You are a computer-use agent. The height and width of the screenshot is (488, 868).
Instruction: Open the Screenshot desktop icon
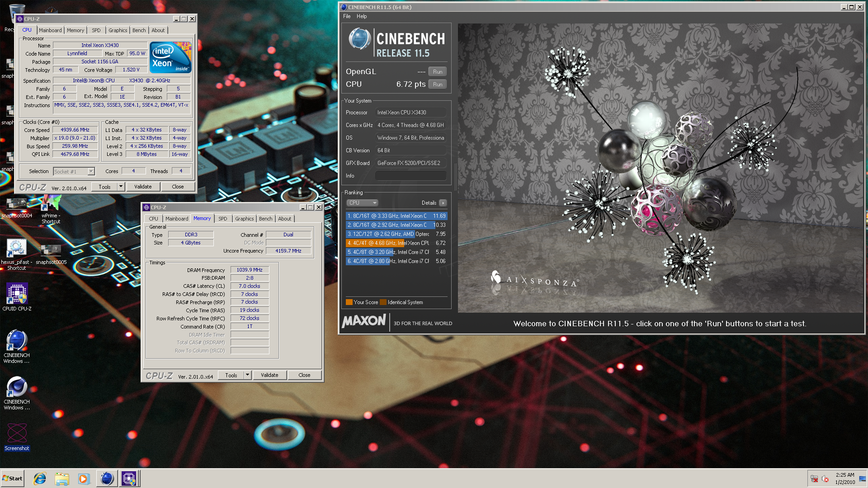point(17,437)
